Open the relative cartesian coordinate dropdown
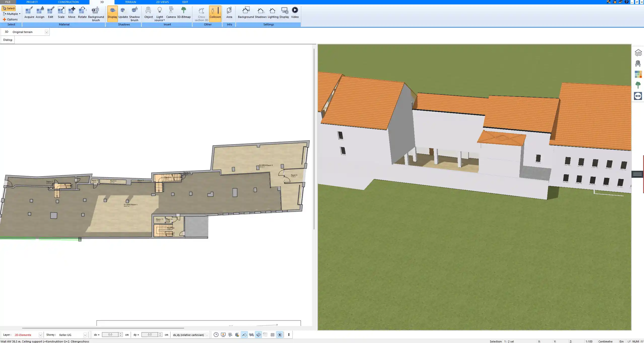644x343 pixels. click(207, 335)
